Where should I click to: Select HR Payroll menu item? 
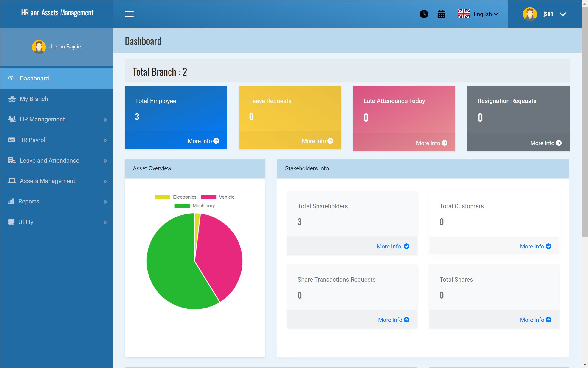pyautogui.click(x=56, y=140)
